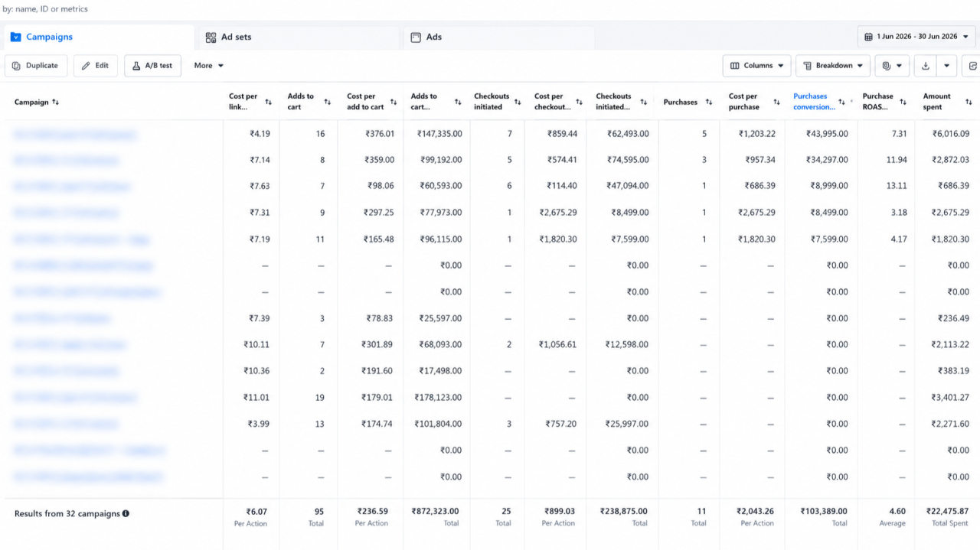Open the share icon at toolbar edge

coord(972,66)
